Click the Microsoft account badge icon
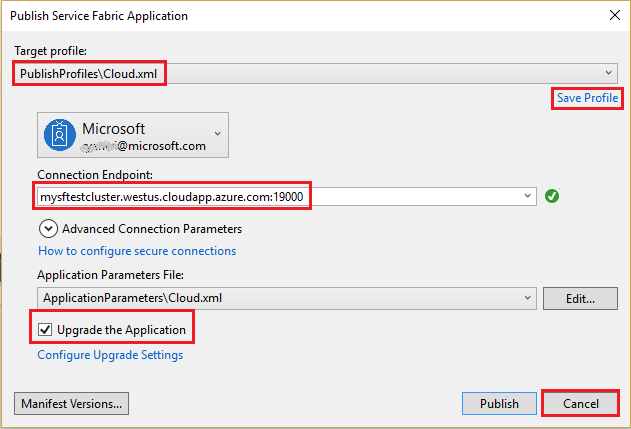631x429 pixels. 60,135
